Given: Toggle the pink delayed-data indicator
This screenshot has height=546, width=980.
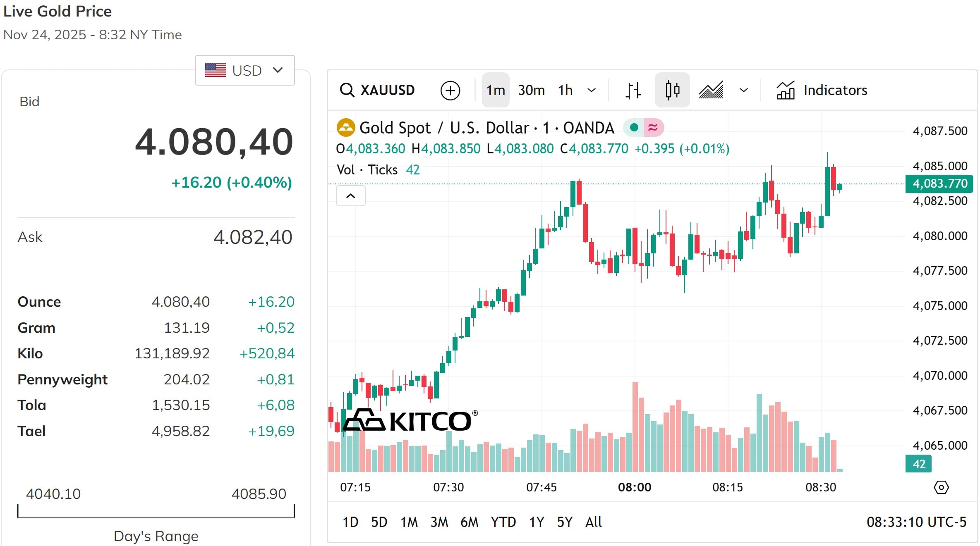Looking at the screenshot, I should pos(652,128).
